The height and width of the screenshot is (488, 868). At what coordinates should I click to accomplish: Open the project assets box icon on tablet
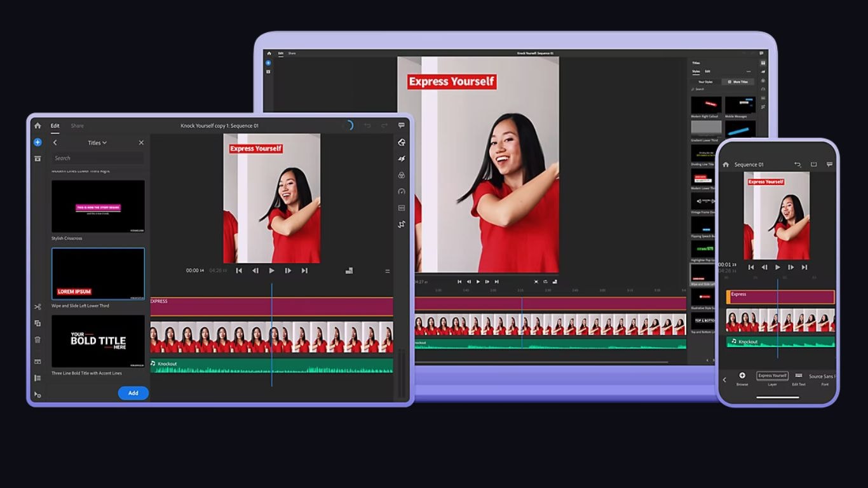pyautogui.click(x=37, y=158)
